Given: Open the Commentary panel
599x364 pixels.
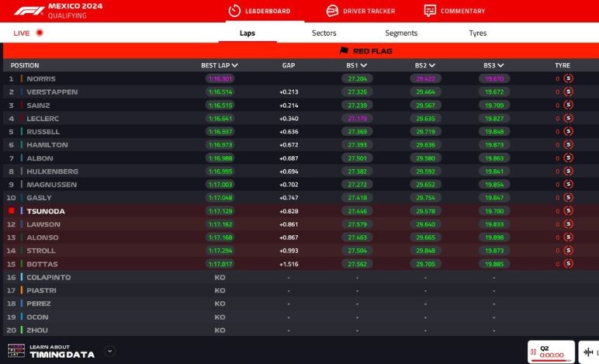Looking at the screenshot, I should pyautogui.click(x=454, y=11).
